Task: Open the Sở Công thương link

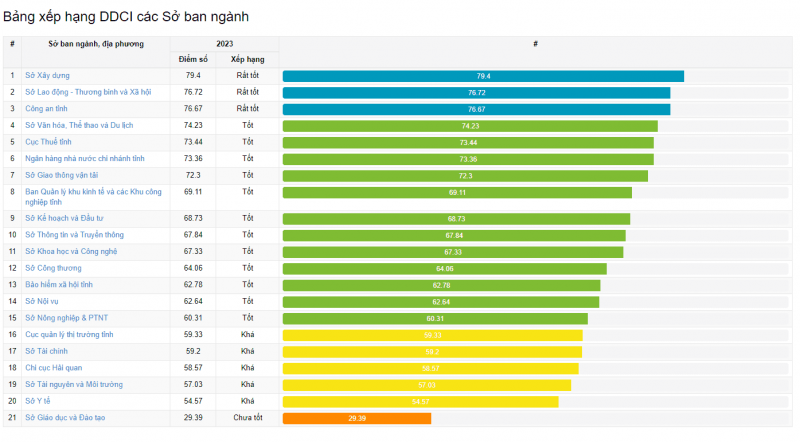Action: point(53,268)
